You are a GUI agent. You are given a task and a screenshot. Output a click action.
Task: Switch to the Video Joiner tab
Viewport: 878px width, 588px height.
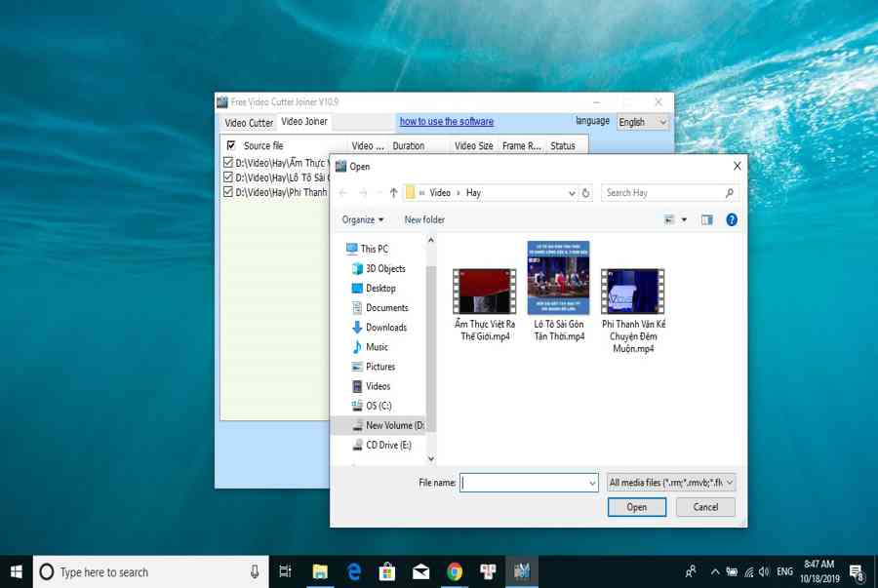coord(304,122)
